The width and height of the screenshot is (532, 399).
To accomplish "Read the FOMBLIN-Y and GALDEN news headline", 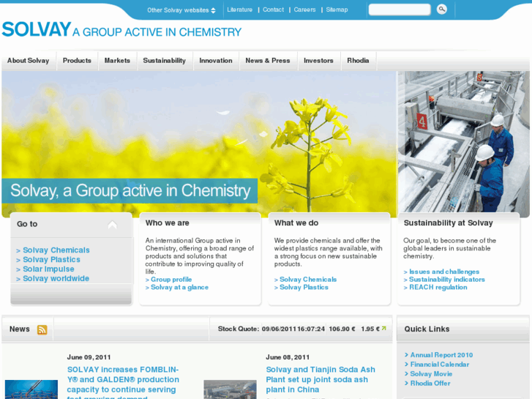I will click(x=123, y=382).
